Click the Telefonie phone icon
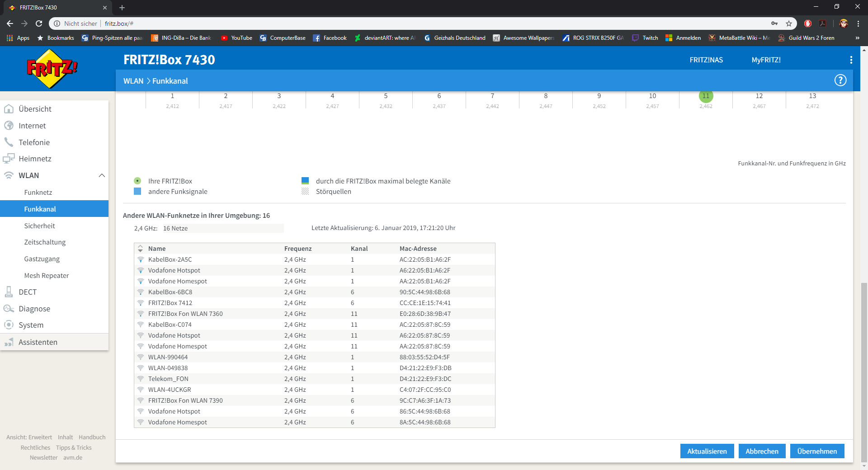 coord(9,142)
